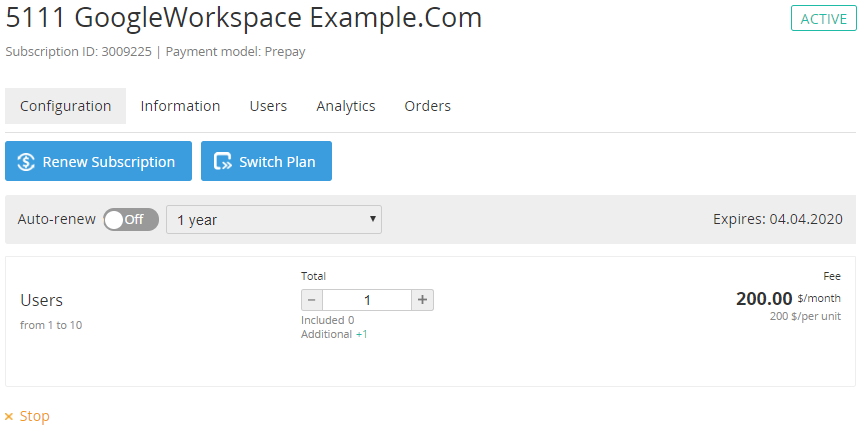Increase users with the plus button

tap(422, 300)
